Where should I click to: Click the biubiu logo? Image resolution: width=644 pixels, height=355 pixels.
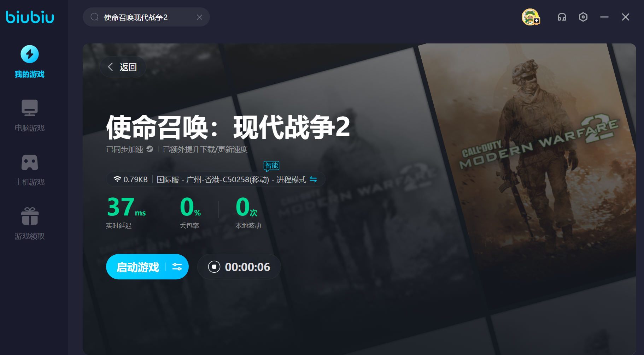tap(30, 17)
